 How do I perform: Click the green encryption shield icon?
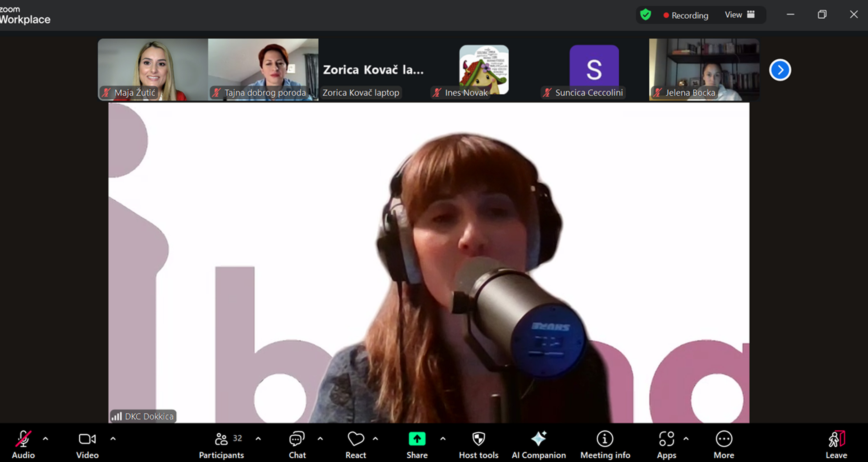click(x=646, y=15)
